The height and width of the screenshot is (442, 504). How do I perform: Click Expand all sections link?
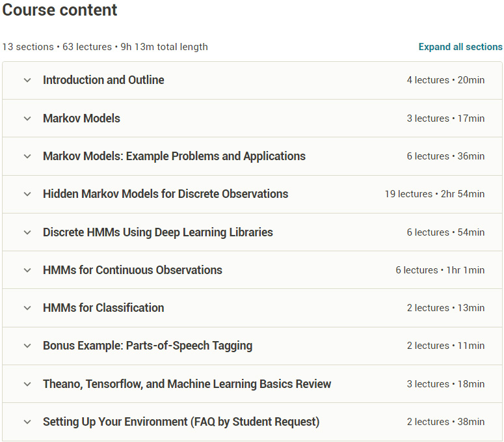pos(460,47)
